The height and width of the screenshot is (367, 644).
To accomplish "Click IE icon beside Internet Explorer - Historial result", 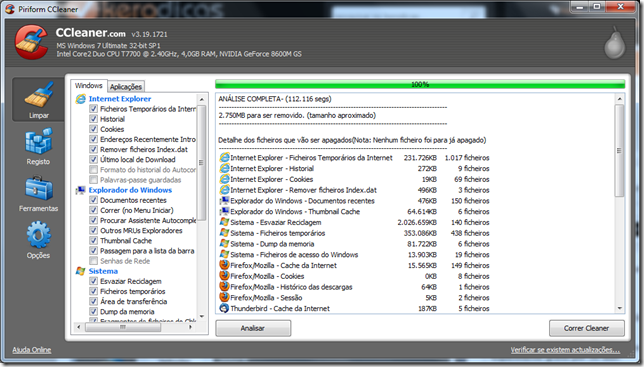I will (x=224, y=168).
